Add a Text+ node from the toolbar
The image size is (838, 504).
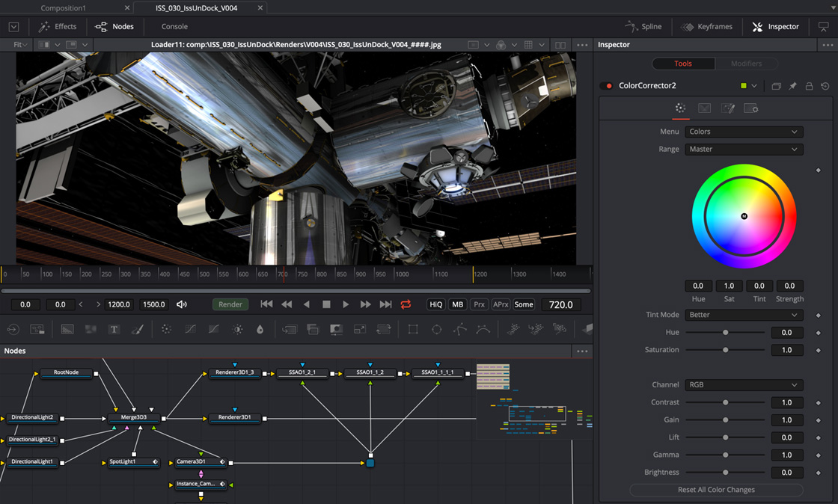pyautogui.click(x=114, y=329)
